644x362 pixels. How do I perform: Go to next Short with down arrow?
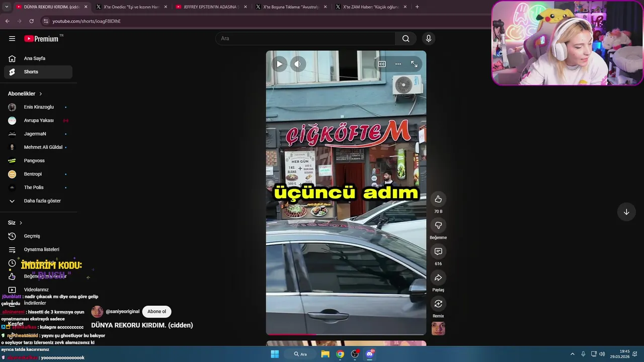(x=626, y=212)
